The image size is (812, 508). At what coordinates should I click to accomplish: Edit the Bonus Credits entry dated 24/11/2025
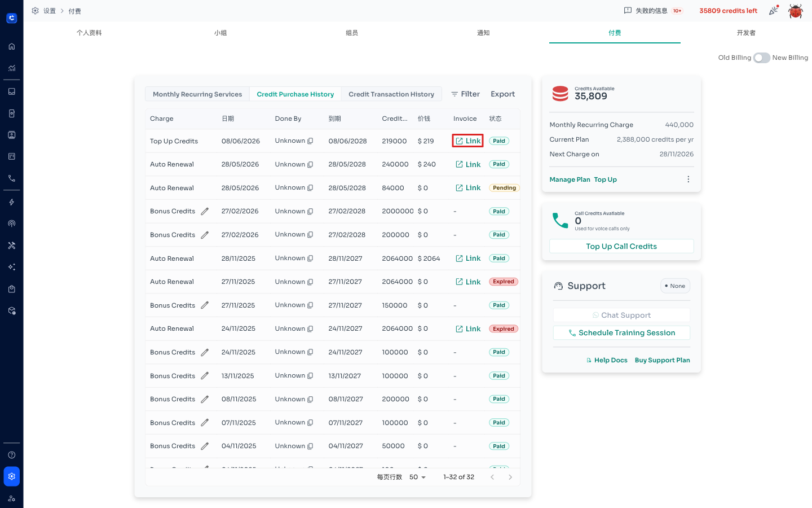pos(205,352)
